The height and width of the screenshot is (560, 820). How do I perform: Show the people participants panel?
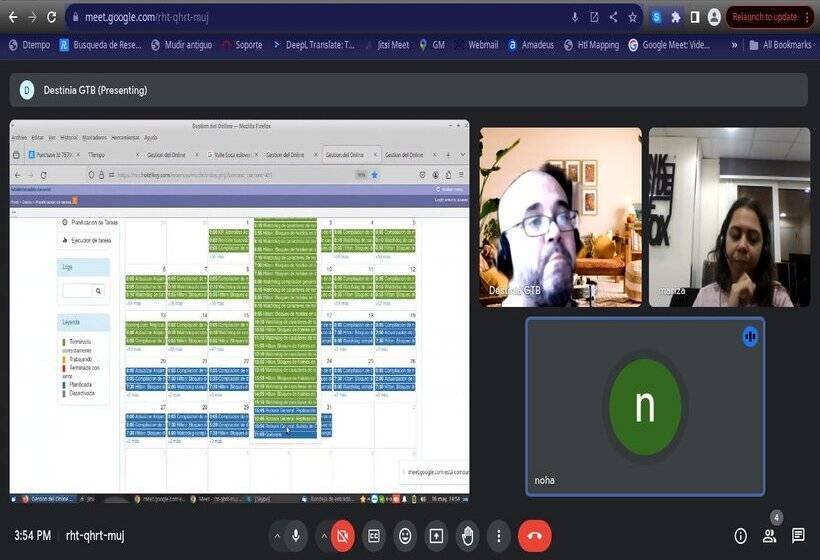tap(769, 536)
